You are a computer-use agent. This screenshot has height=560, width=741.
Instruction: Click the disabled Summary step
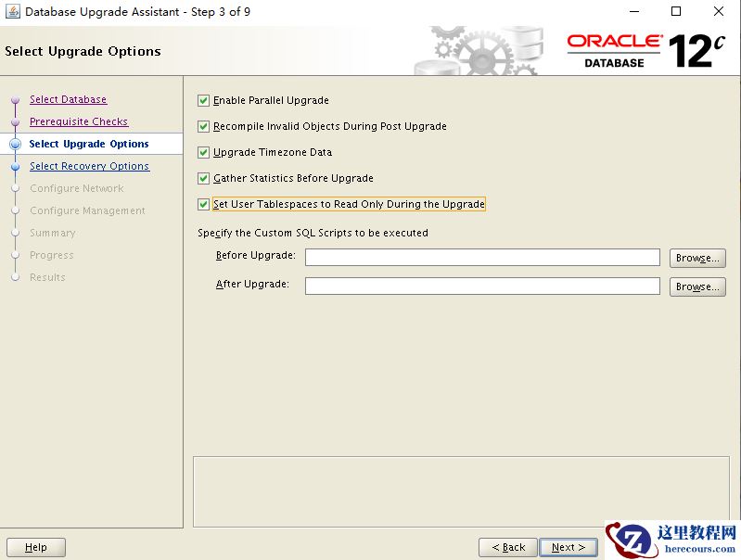tap(53, 233)
